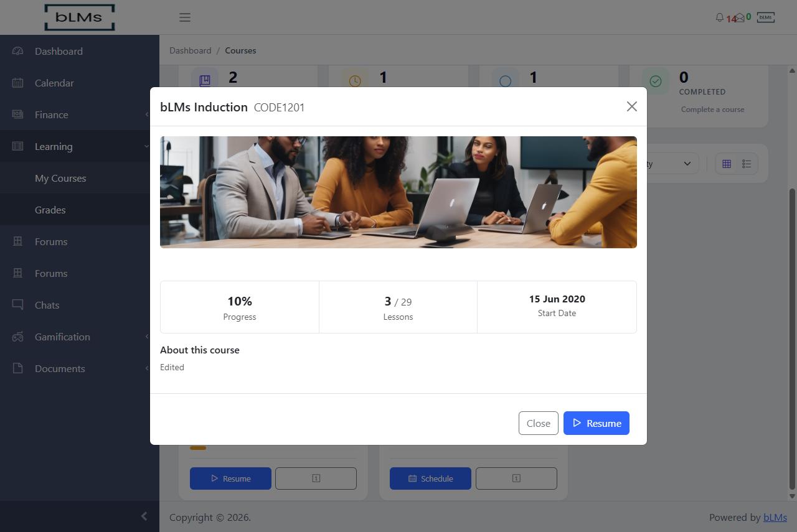Open the bLMs profile avatar at top right
The image size is (797, 532).
[766, 17]
